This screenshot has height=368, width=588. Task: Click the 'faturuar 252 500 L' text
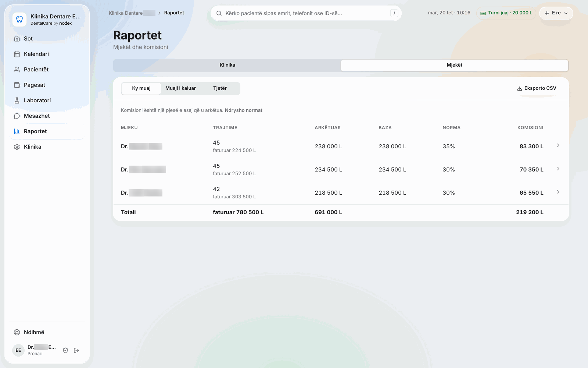234,174
